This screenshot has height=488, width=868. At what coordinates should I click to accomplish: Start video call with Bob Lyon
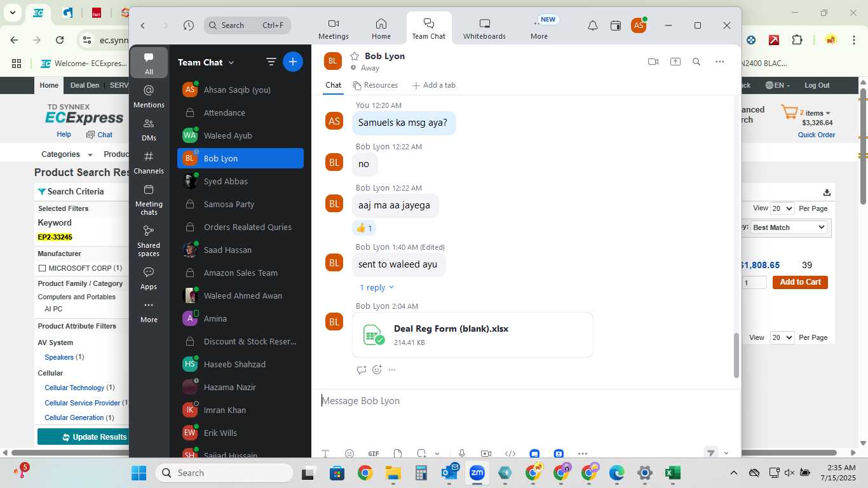[653, 62]
